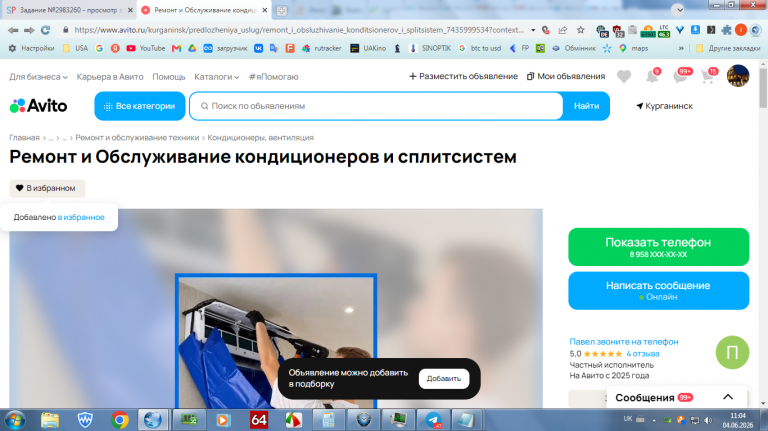768x431 pixels.
Task: Switch to Задание №2983260 tab
Action: (68, 10)
